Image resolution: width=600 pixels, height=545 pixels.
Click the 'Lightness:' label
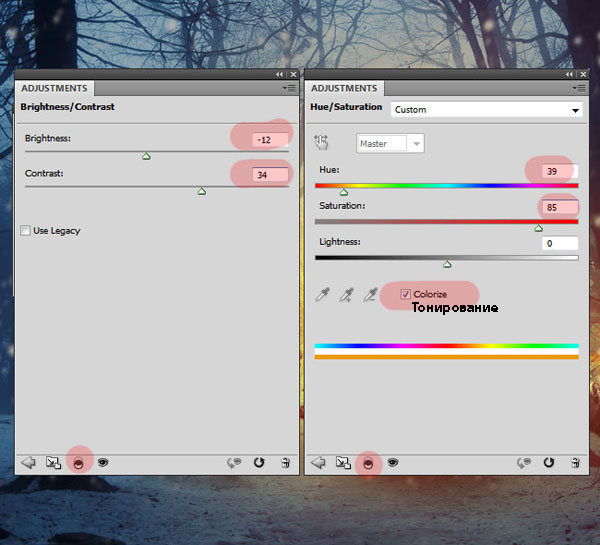pos(340,242)
